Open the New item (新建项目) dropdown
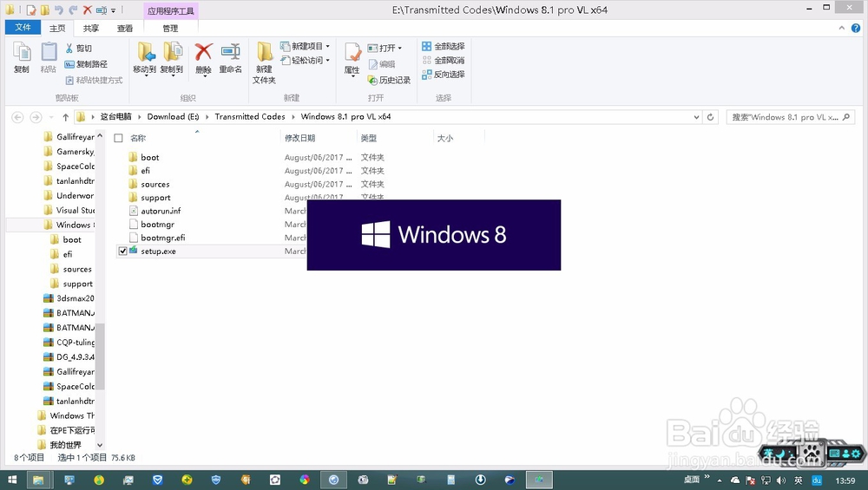This screenshot has height=490, width=868. pyautogui.click(x=305, y=46)
